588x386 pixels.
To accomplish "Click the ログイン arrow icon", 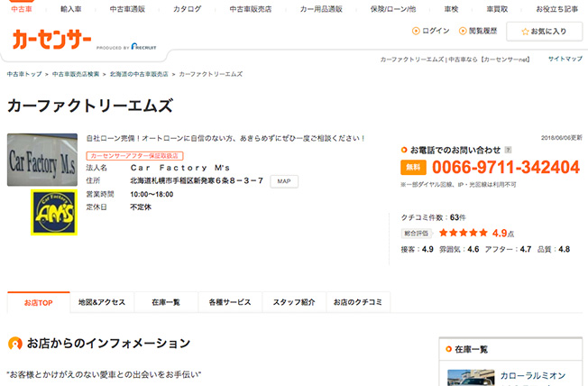I will pos(416,31).
